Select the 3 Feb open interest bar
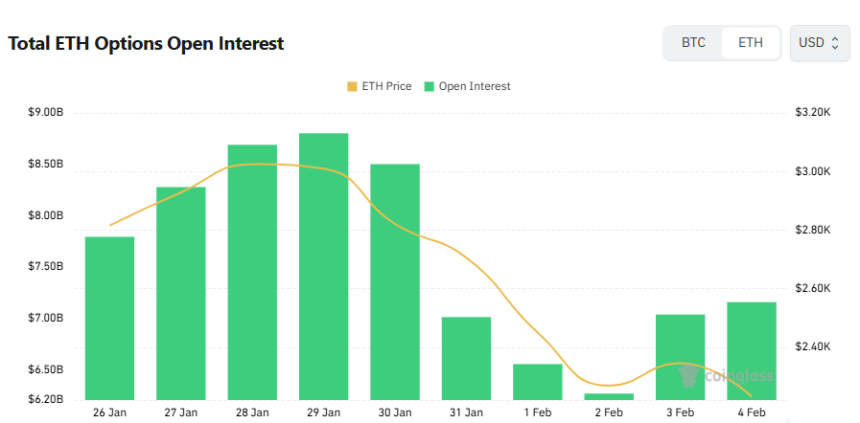The width and height of the screenshot is (860, 423). point(680,357)
